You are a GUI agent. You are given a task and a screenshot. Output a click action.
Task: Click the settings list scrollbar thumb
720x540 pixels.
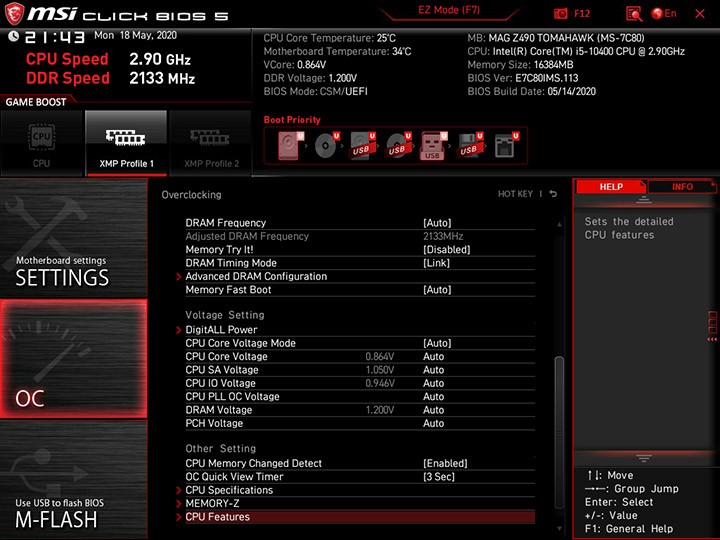pos(559,432)
